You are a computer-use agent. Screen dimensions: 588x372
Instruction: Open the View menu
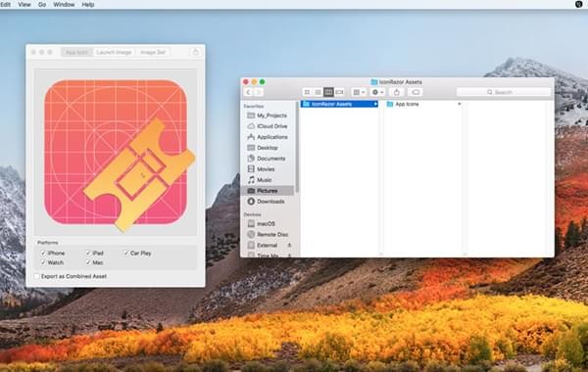pyautogui.click(x=24, y=5)
